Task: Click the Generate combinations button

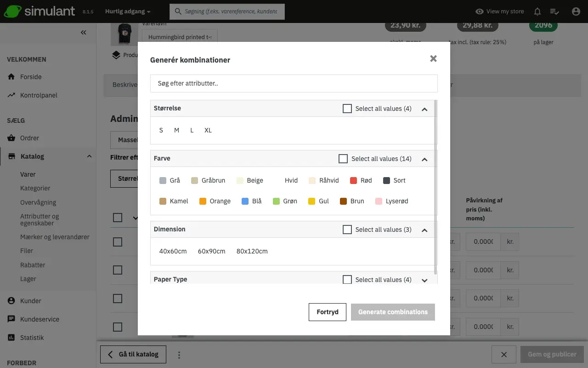Action: [x=393, y=312]
